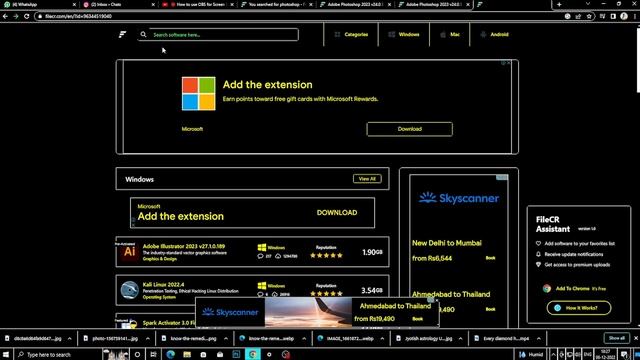Click Show all downloads
Viewport: 640px width, 360px height.
(616, 338)
